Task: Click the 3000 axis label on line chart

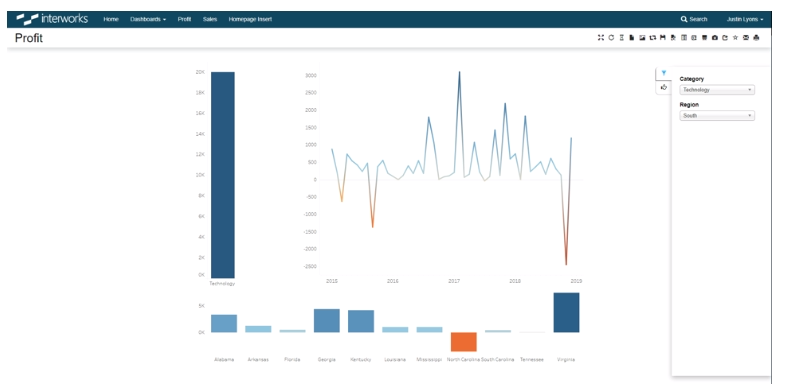Action: (x=310, y=75)
